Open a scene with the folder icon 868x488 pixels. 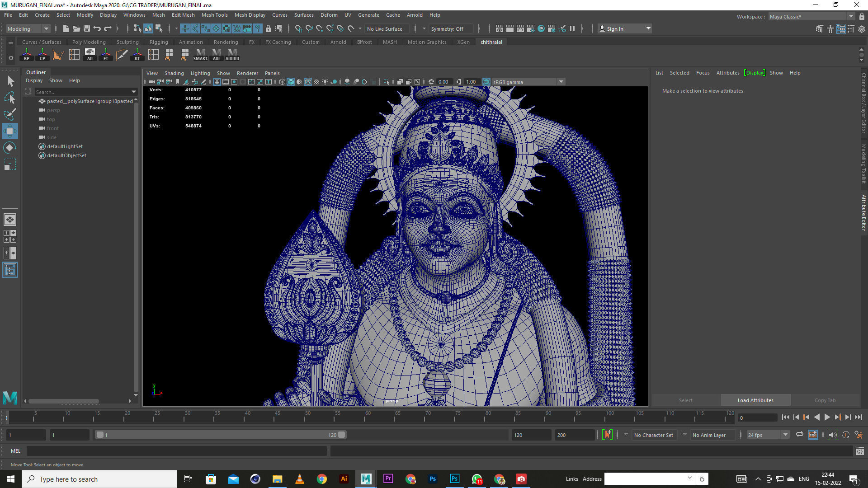(76, 28)
